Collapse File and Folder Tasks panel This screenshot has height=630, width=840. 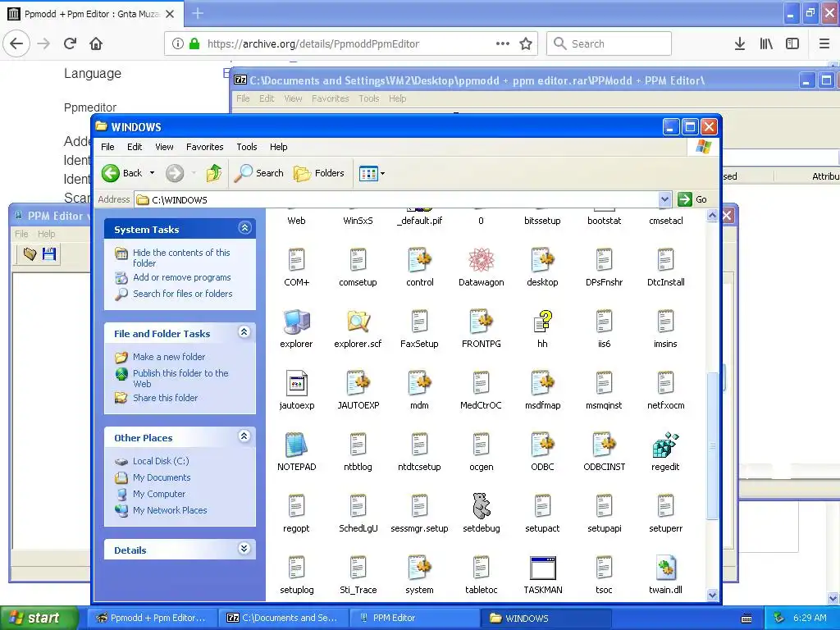point(244,332)
